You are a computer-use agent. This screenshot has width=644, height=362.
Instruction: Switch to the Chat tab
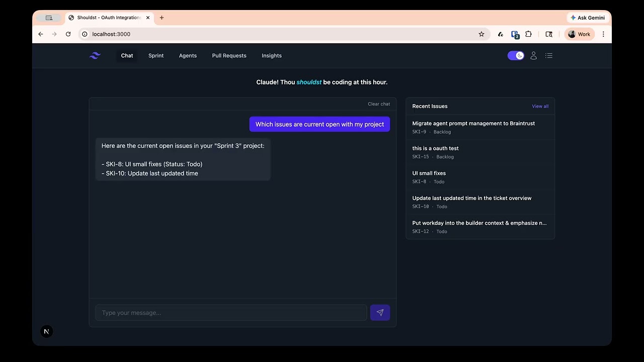[127, 56]
